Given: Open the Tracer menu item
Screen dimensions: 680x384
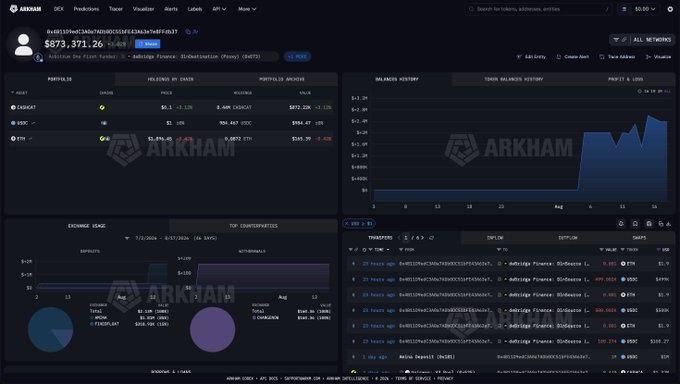Looking at the screenshot, I should pos(116,9).
